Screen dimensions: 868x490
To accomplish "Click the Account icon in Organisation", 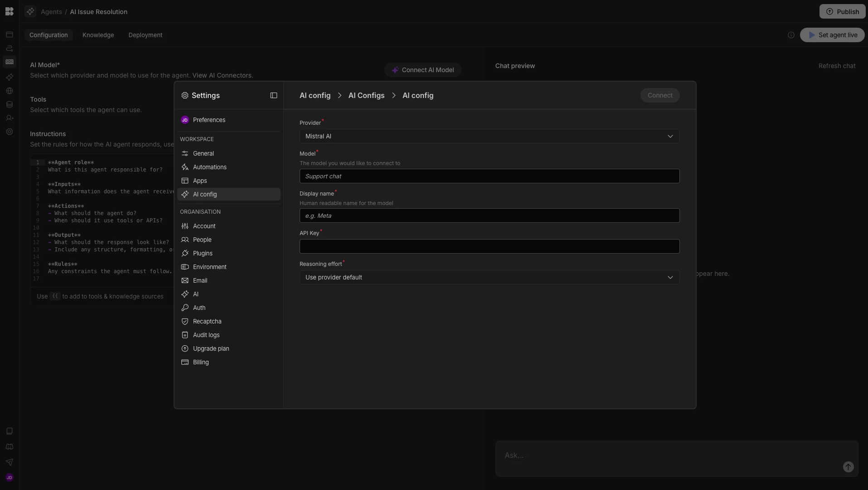I will point(185,226).
